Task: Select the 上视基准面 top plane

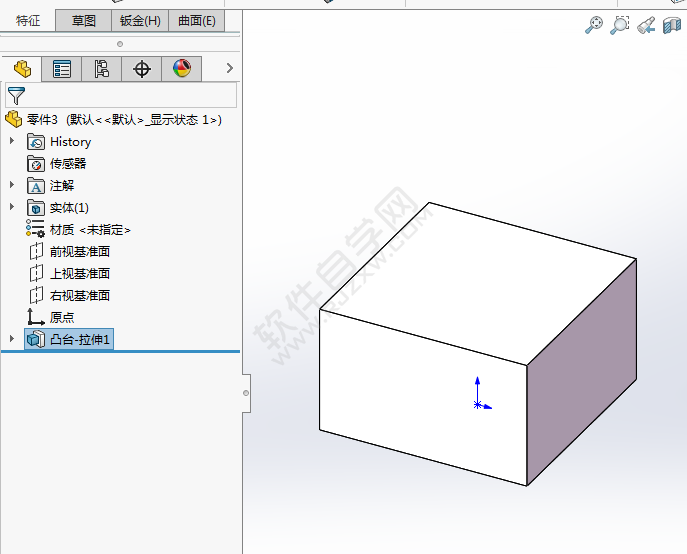Action: point(80,273)
